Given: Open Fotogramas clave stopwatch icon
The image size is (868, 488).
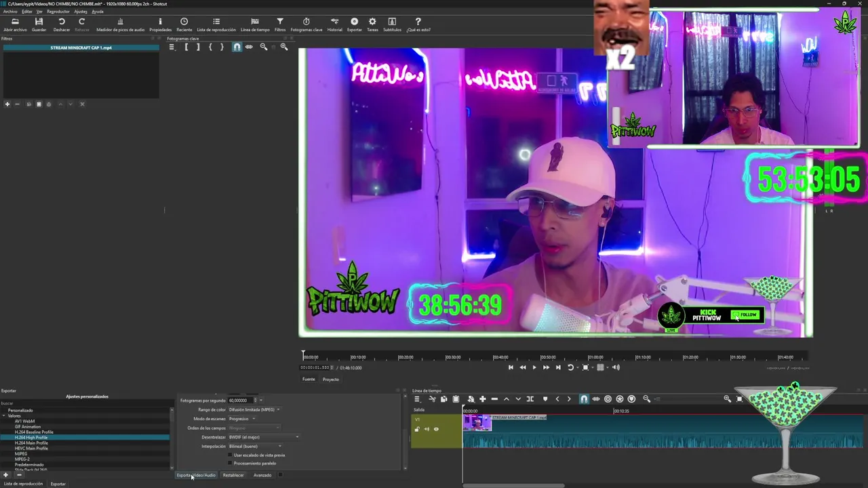Looking at the screenshot, I should (306, 25).
